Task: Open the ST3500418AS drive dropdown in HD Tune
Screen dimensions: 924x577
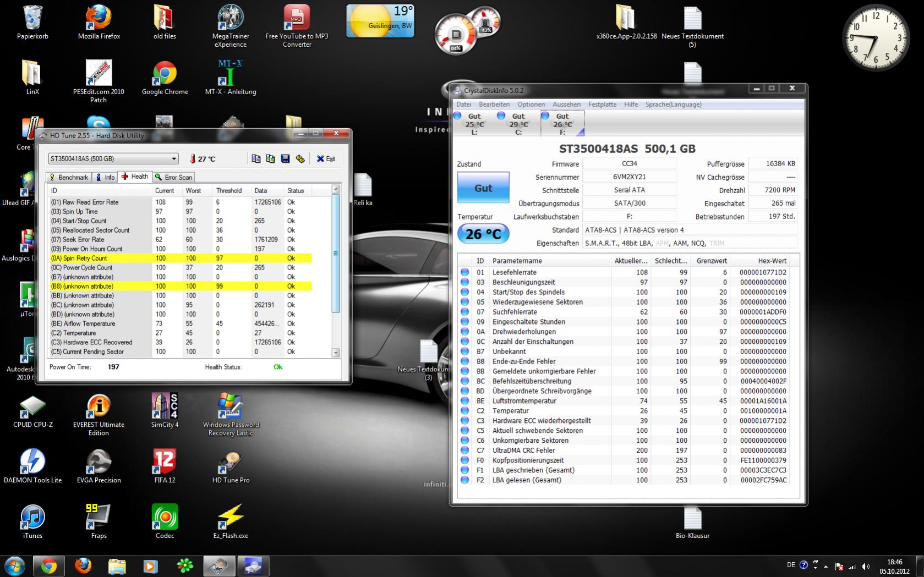Action: tap(113, 158)
